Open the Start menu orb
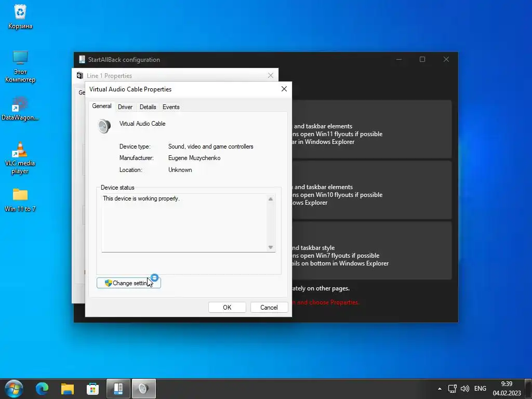 coord(14,389)
